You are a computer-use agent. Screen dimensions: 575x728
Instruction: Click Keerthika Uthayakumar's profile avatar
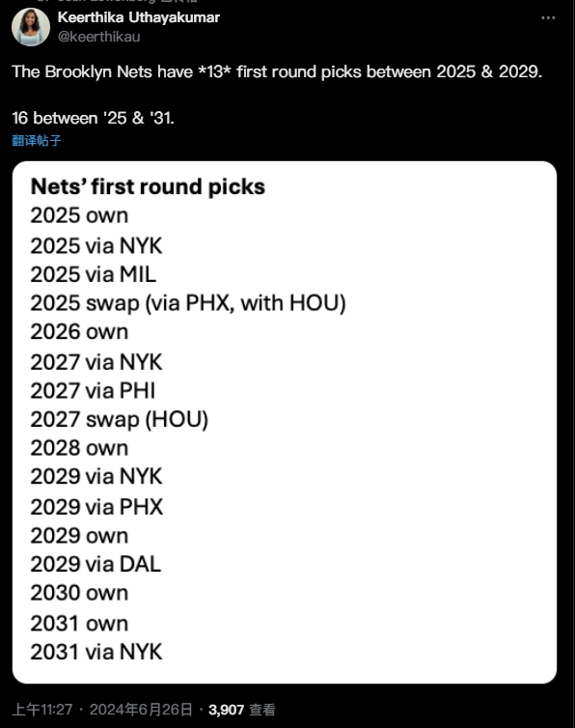[x=31, y=27]
